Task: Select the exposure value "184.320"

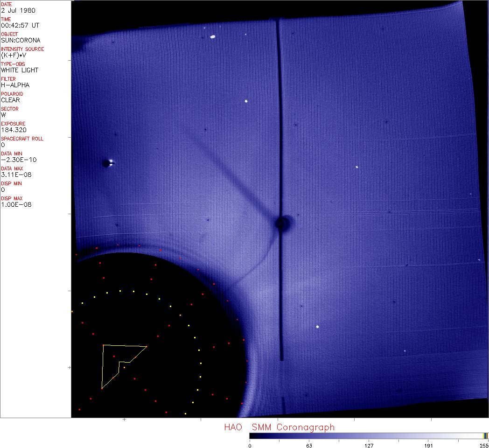Action: click(14, 130)
